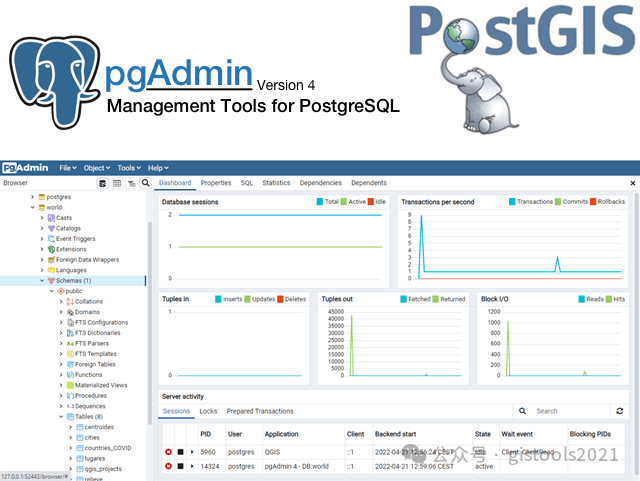Select the Foreign Tables node
This screenshot has width=640, height=481.
(x=95, y=364)
